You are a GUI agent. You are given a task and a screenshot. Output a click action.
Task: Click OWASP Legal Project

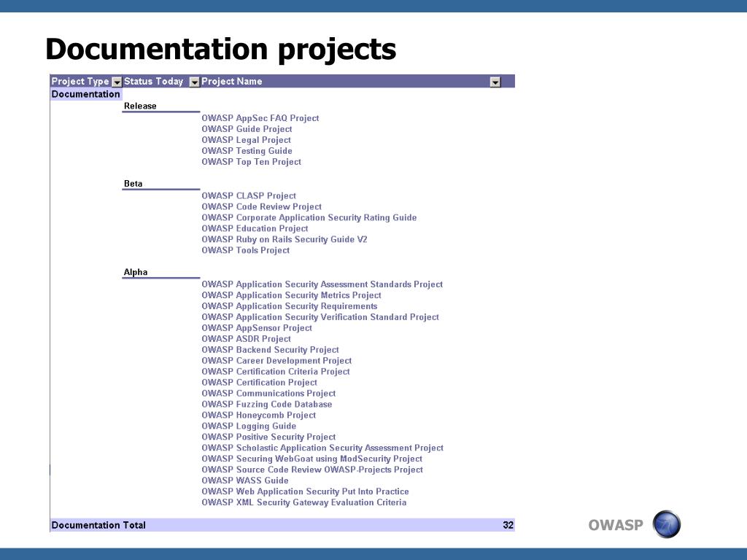click(x=247, y=140)
